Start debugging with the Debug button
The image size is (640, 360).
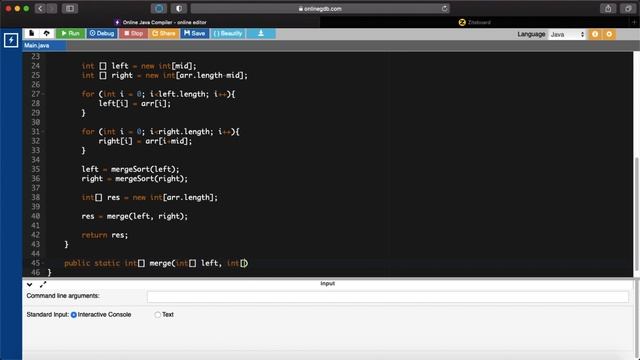tap(102, 33)
